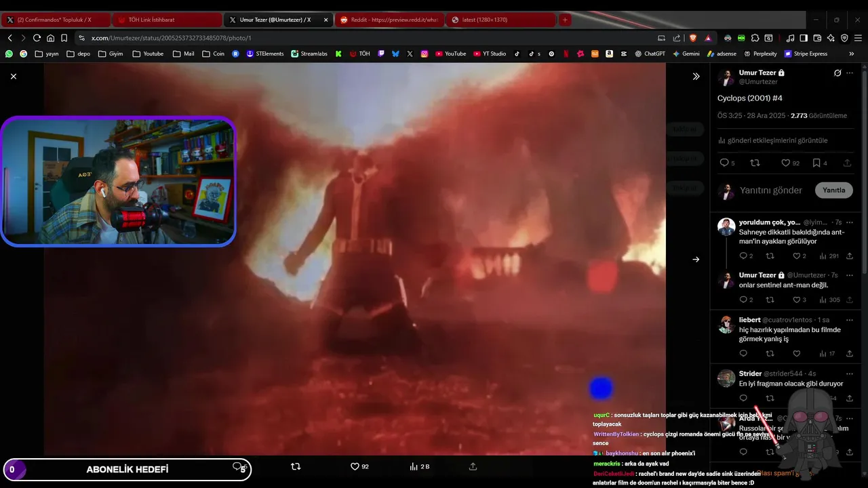Open the depo bookmarks folder
868x488 pixels.
pyautogui.click(x=78, y=54)
